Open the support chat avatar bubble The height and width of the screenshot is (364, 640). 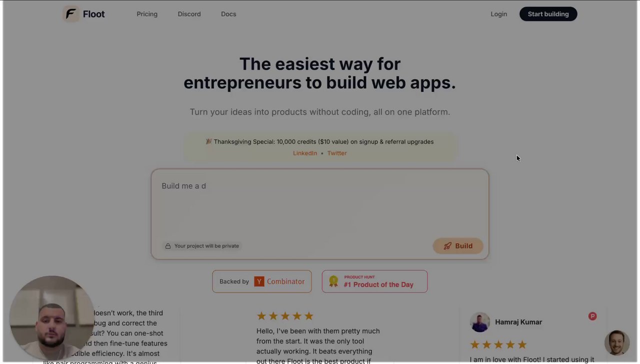click(x=616, y=343)
